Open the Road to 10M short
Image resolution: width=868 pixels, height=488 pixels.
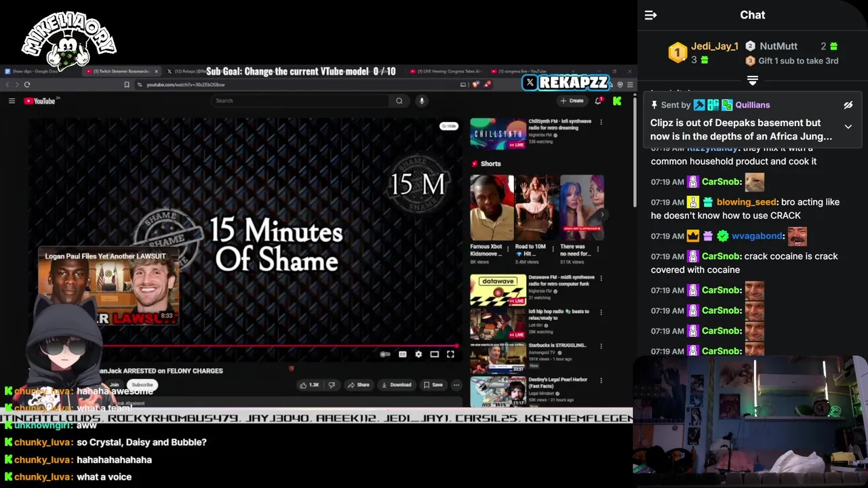click(x=536, y=209)
